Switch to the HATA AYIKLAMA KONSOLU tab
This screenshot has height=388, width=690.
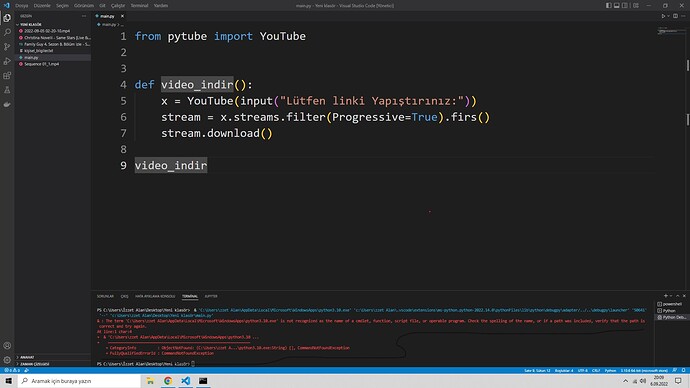[155, 296]
